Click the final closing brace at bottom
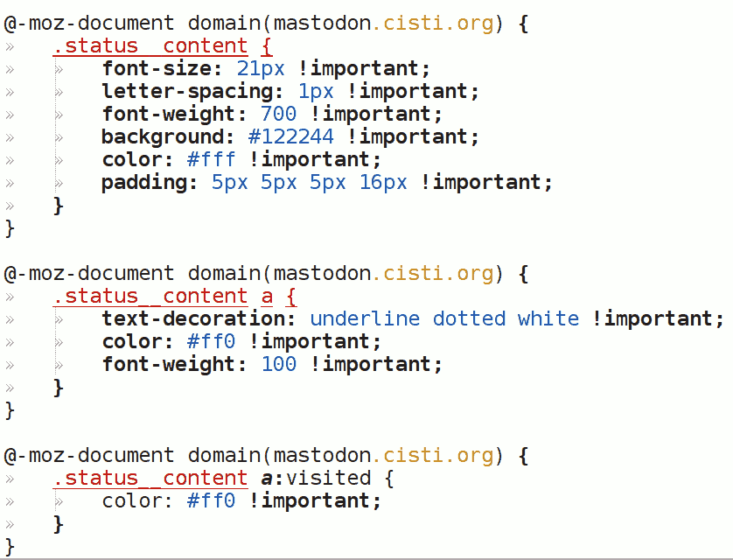733x560 pixels. point(10,546)
